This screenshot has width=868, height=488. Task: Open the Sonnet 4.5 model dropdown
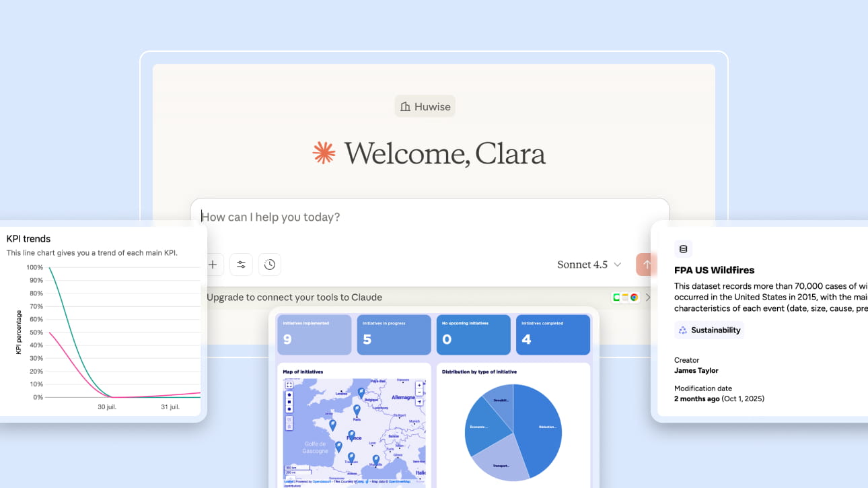pyautogui.click(x=589, y=265)
